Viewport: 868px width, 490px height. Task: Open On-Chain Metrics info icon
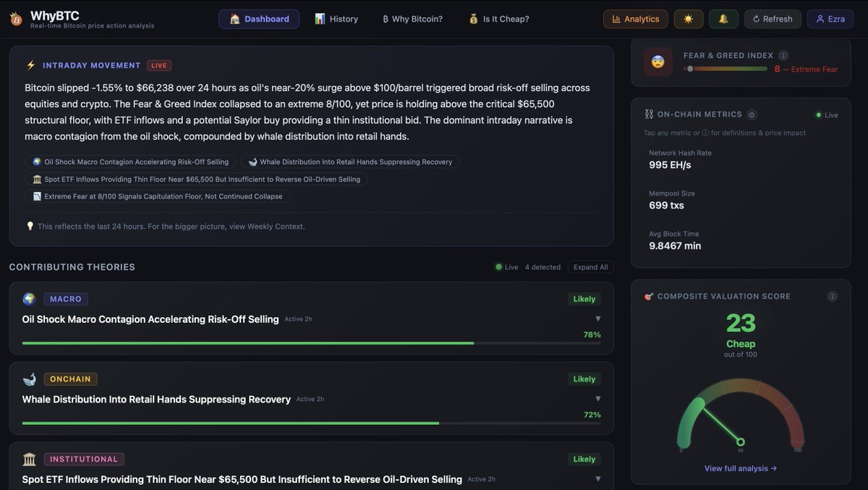752,114
